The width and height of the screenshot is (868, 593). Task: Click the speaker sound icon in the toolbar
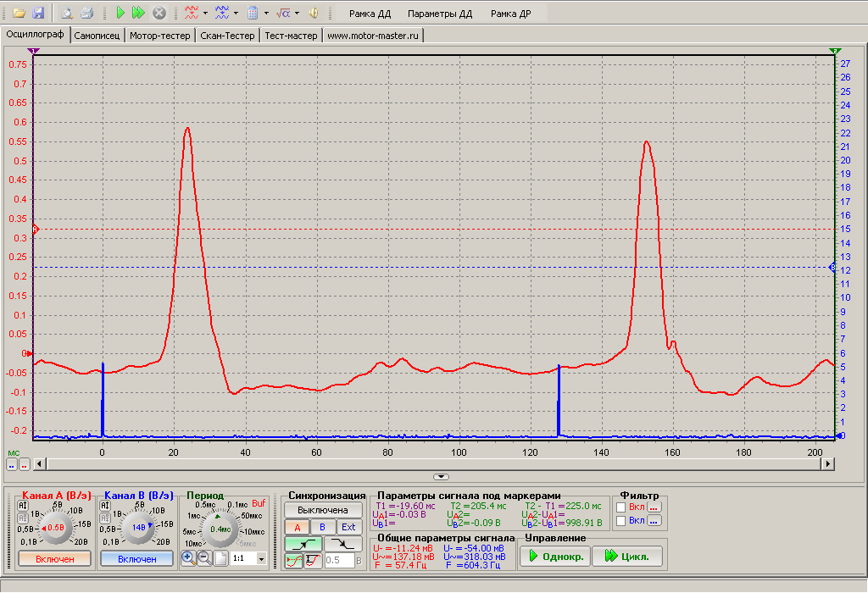(x=314, y=13)
